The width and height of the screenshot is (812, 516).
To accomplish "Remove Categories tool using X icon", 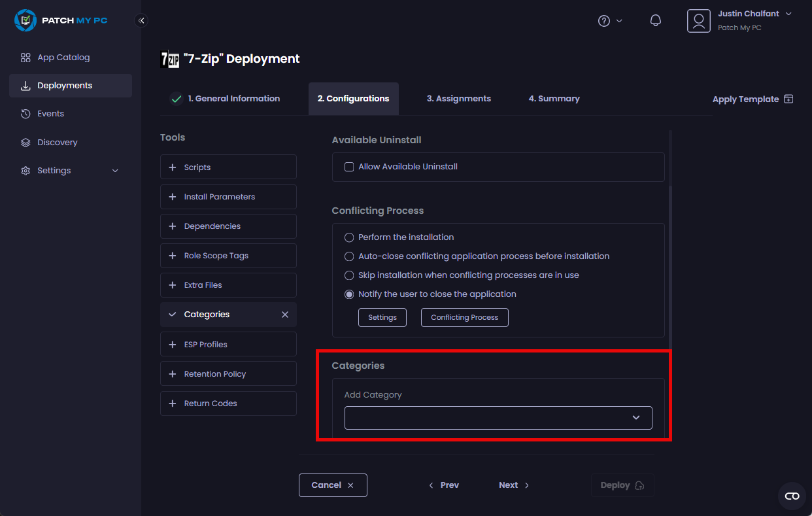I will point(285,315).
